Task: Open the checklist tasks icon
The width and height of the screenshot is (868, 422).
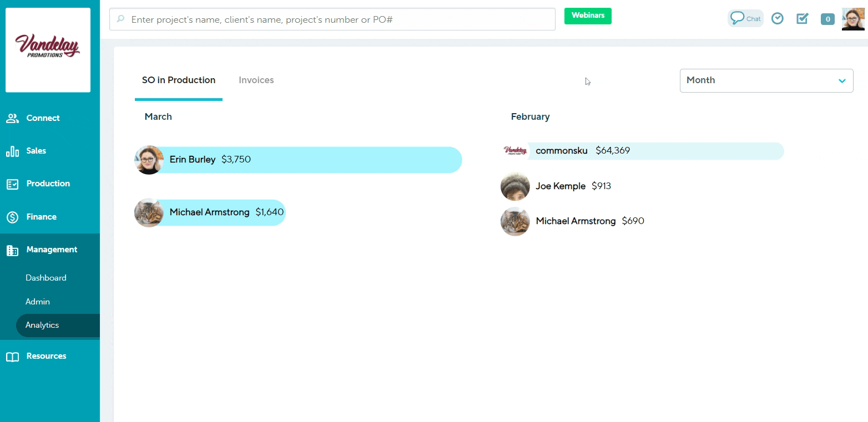Action: [x=803, y=19]
